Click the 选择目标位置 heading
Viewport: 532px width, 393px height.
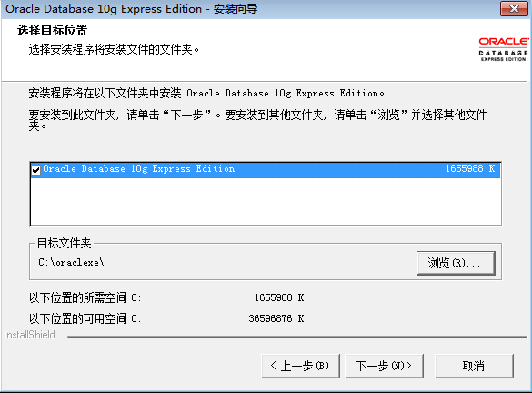[52, 30]
